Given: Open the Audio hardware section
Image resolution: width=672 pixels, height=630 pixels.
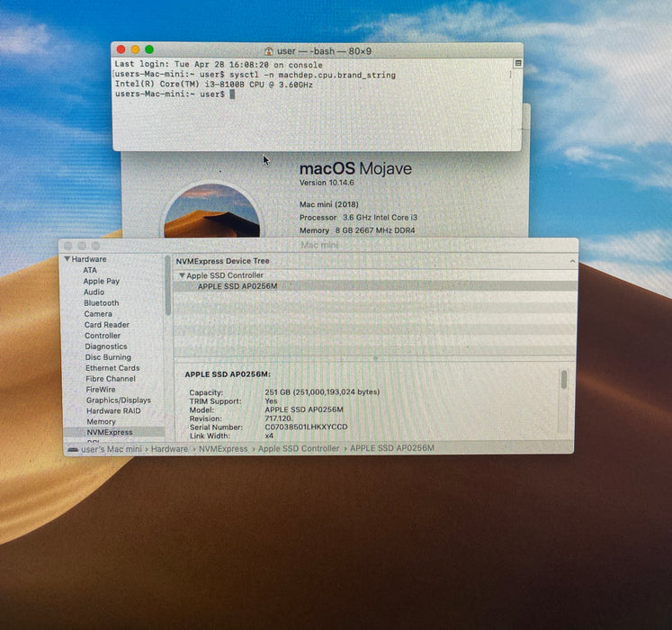Looking at the screenshot, I should (x=94, y=292).
